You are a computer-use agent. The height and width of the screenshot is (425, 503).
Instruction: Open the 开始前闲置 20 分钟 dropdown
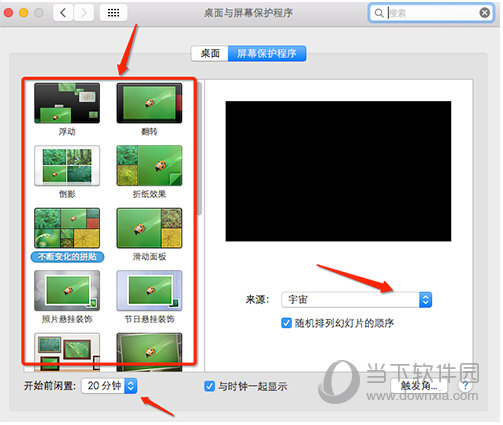(109, 386)
